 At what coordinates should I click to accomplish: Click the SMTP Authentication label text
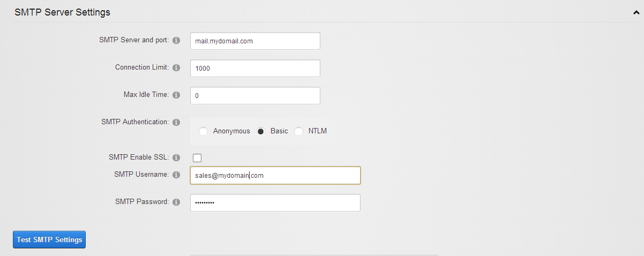pos(135,122)
